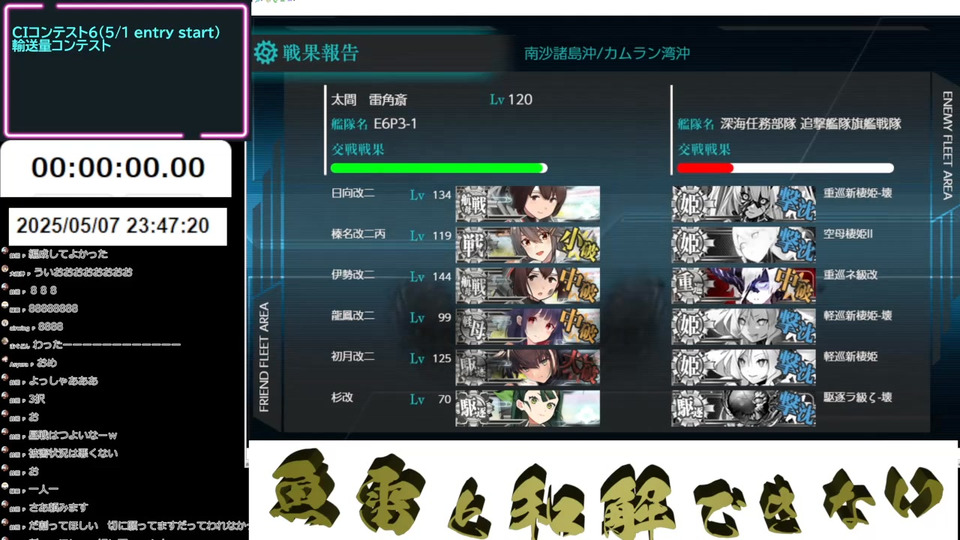Viewport: 960px width, 540px height.
Task: Select the 榛名改二丙 ship banner
Action: [528, 244]
